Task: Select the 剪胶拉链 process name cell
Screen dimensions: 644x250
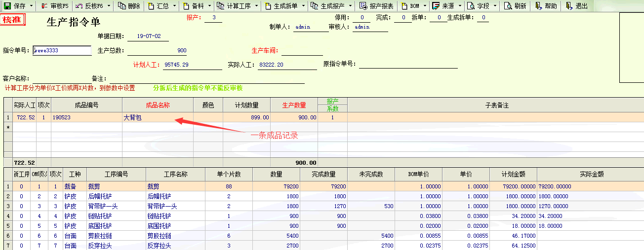Action: pyautogui.click(x=176, y=236)
